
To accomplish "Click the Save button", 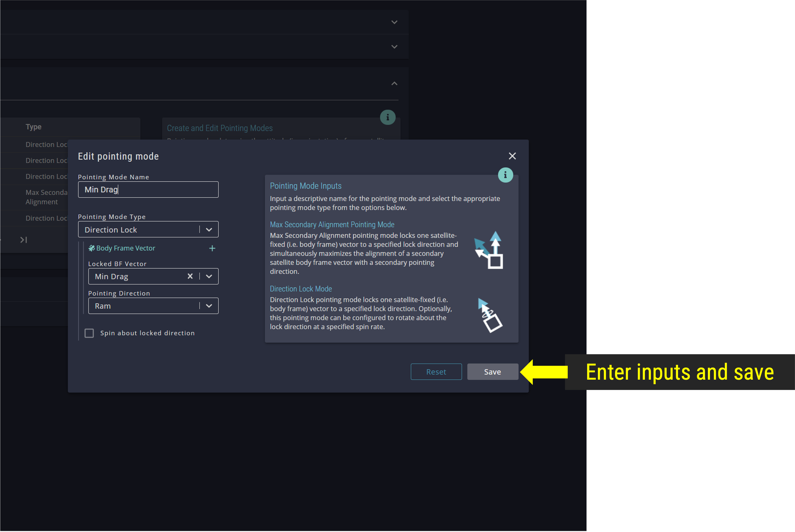I will coord(492,371).
